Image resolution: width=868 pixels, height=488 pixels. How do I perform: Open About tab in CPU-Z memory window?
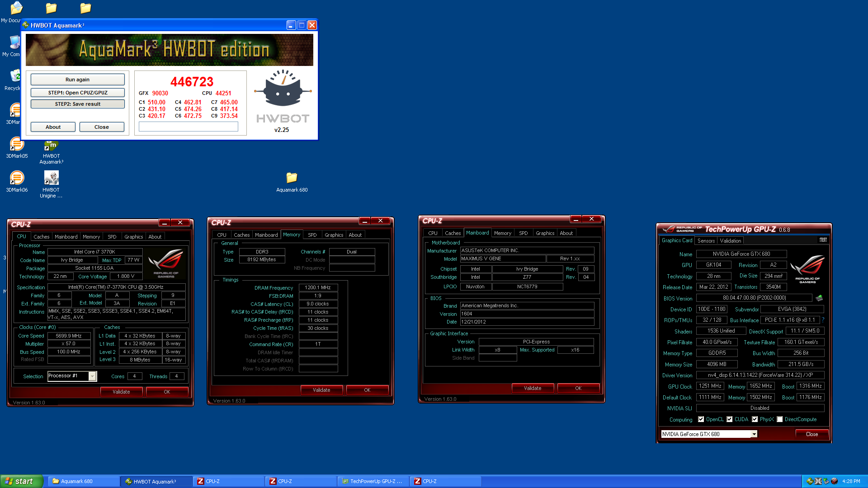pyautogui.click(x=355, y=235)
